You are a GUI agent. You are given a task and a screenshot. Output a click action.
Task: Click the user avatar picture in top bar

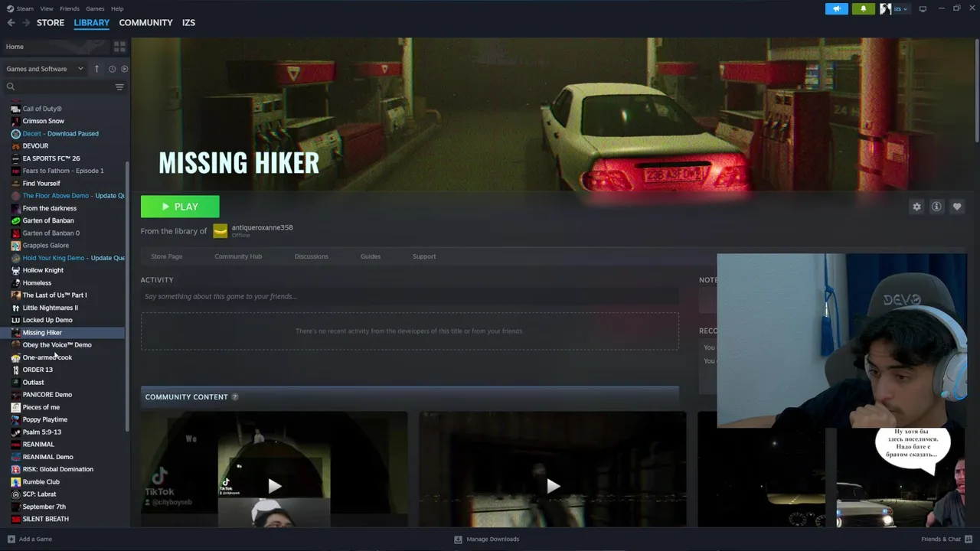(x=885, y=8)
